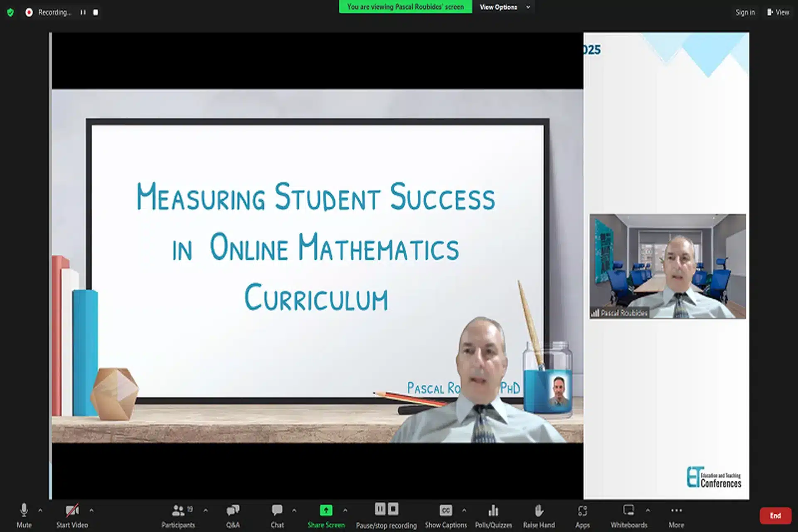Open the View Options dropdown
This screenshot has height=532, width=798.
pyautogui.click(x=504, y=7)
